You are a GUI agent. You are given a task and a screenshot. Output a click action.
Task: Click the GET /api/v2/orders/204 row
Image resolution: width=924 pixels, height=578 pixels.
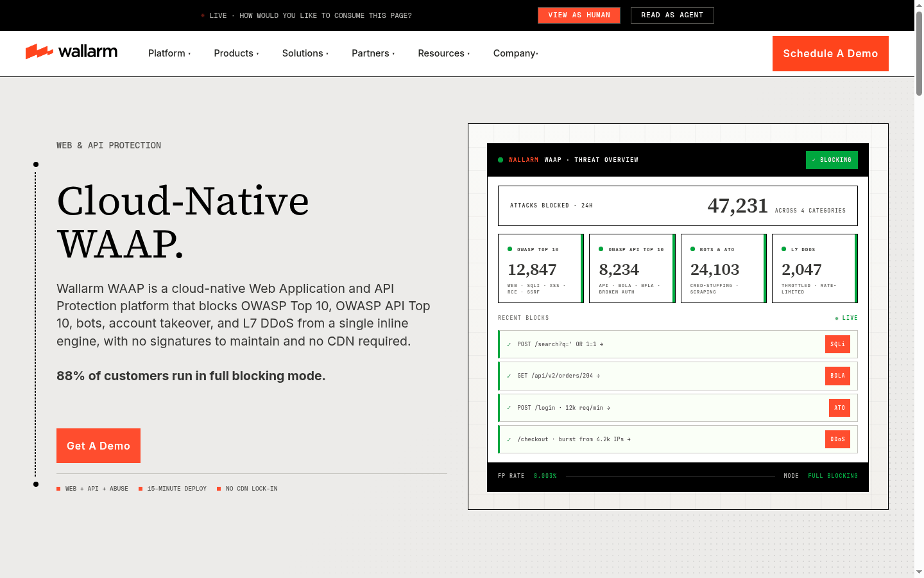coord(678,376)
